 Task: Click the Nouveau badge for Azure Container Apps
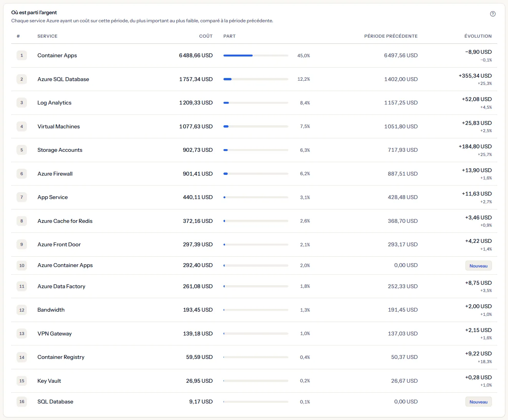pos(478,266)
